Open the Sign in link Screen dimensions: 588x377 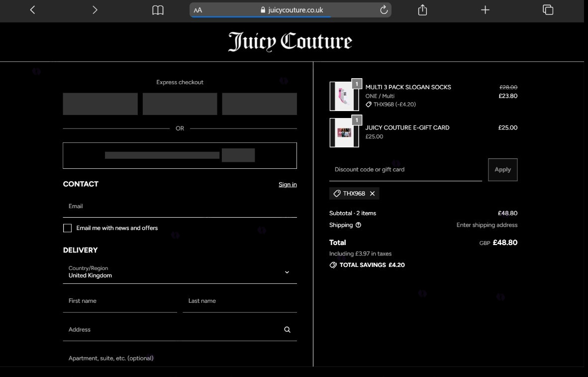coord(288,184)
